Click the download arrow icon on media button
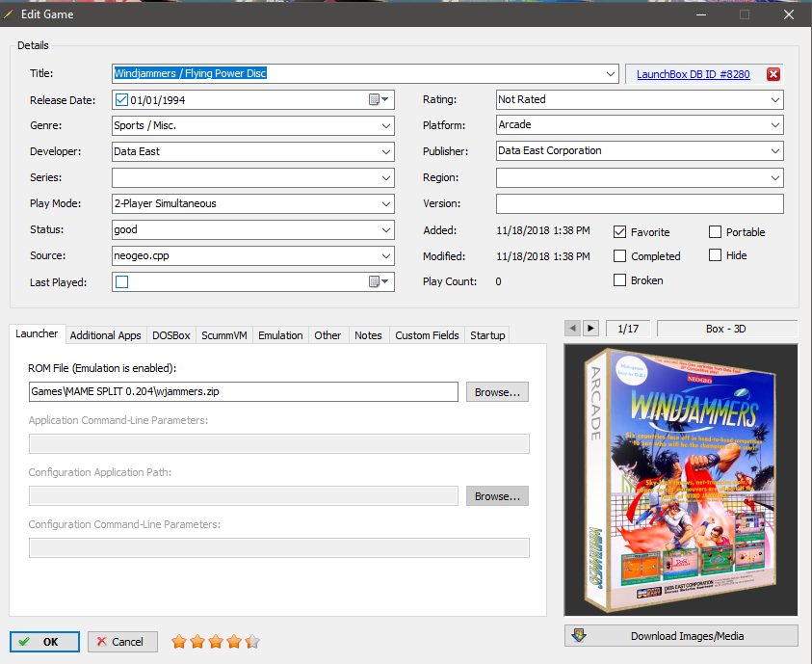This screenshot has height=664, width=812. (x=579, y=635)
